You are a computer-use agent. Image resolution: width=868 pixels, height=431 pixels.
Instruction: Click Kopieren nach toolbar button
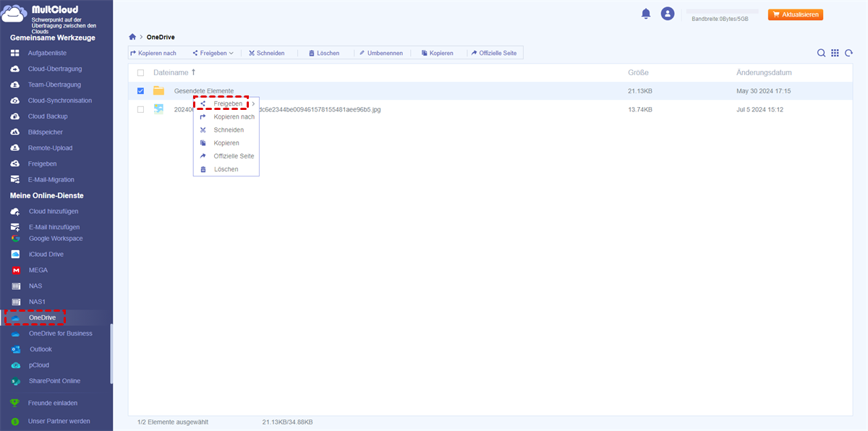pyautogui.click(x=153, y=53)
